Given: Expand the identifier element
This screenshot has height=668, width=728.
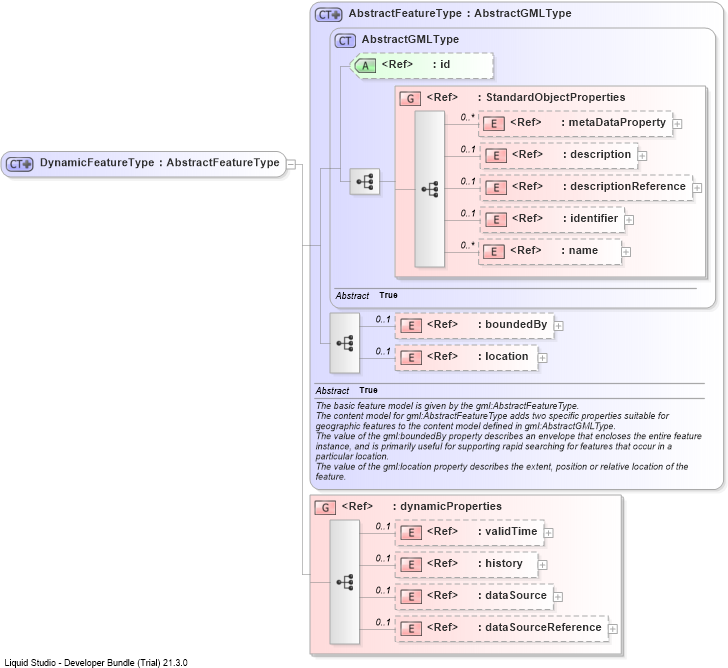Looking at the screenshot, I should [629, 220].
